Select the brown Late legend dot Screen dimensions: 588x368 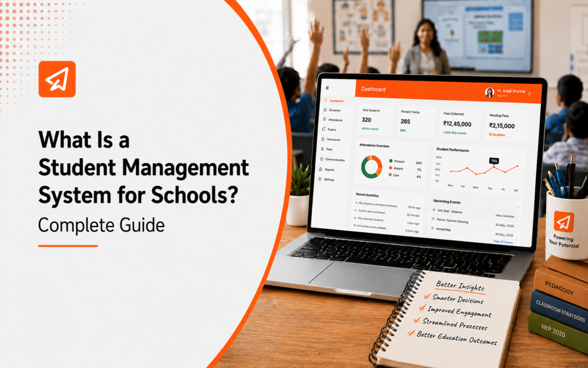pos(390,175)
